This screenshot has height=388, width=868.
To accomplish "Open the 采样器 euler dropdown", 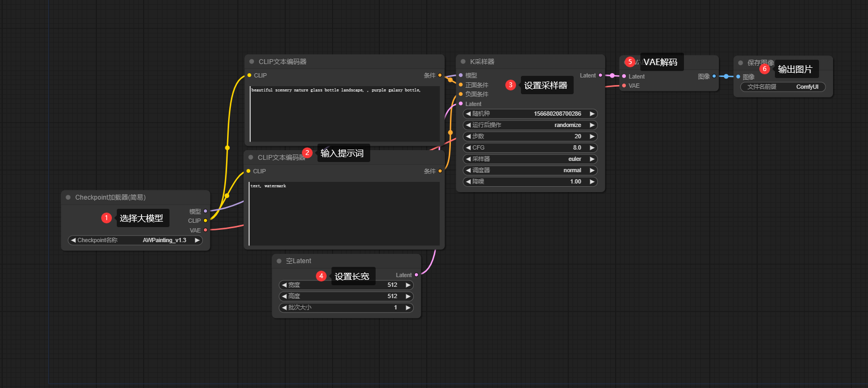I will click(x=530, y=159).
